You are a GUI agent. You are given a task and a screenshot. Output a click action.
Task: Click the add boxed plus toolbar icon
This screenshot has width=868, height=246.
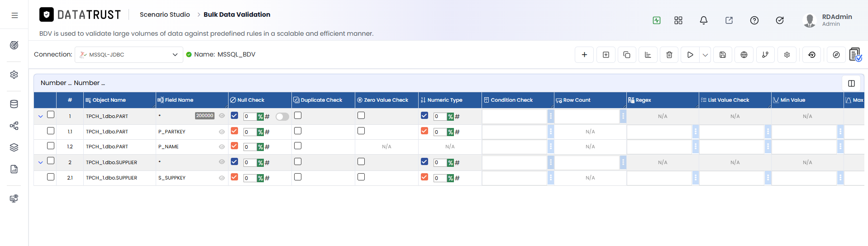coord(606,55)
